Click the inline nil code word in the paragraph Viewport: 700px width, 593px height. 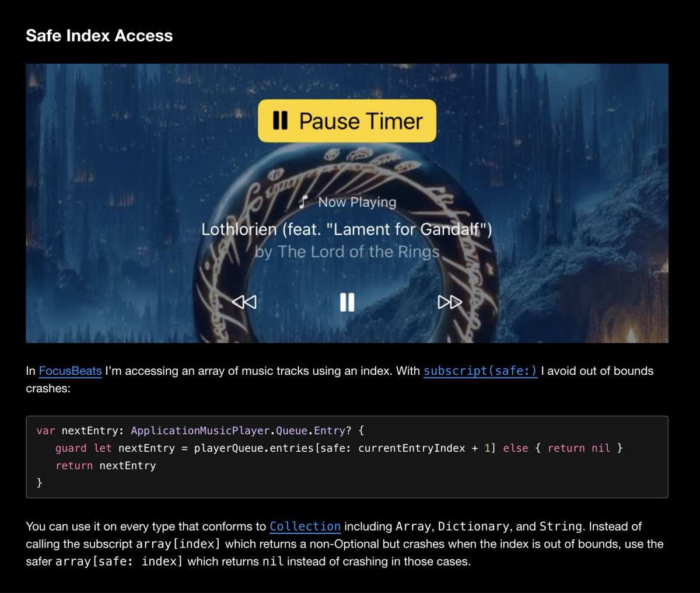pos(273,561)
